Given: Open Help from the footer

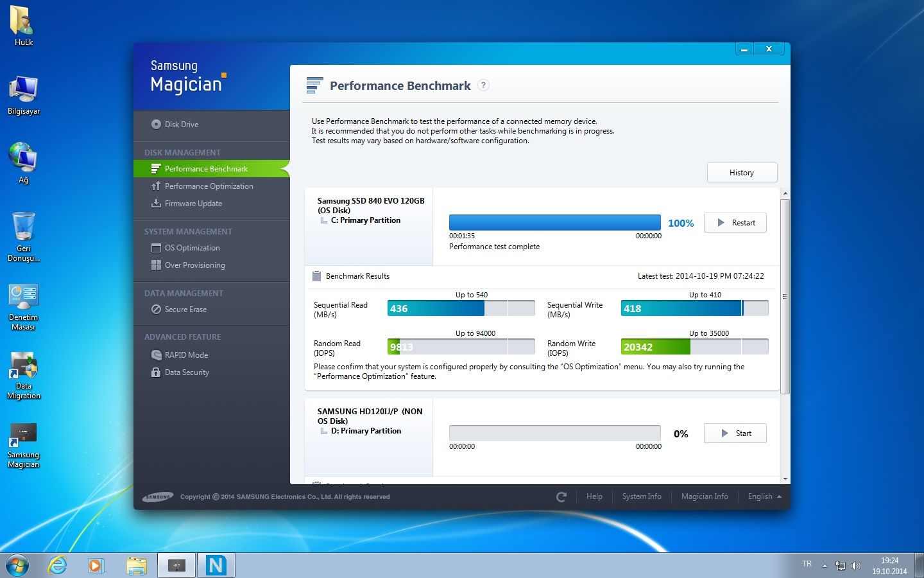Looking at the screenshot, I should coord(594,496).
